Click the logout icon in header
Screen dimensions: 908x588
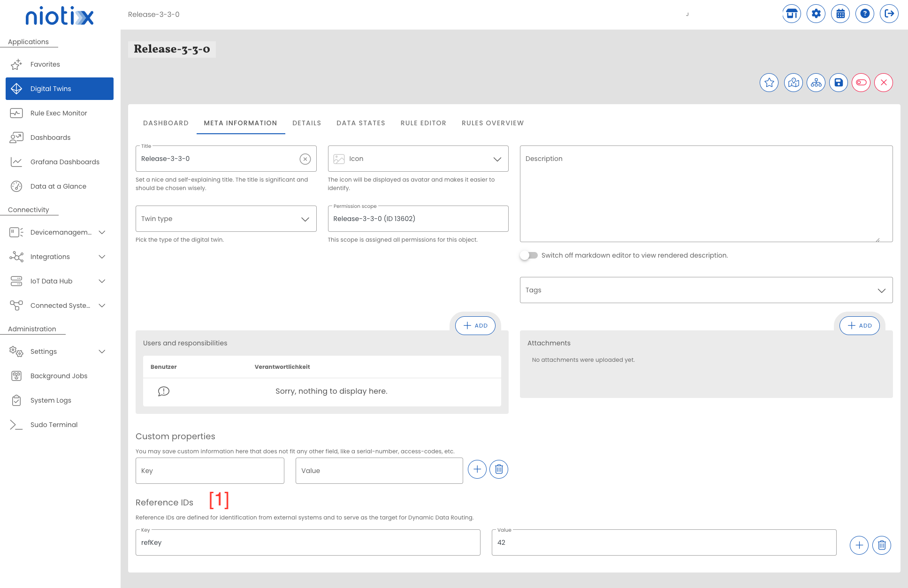(889, 14)
